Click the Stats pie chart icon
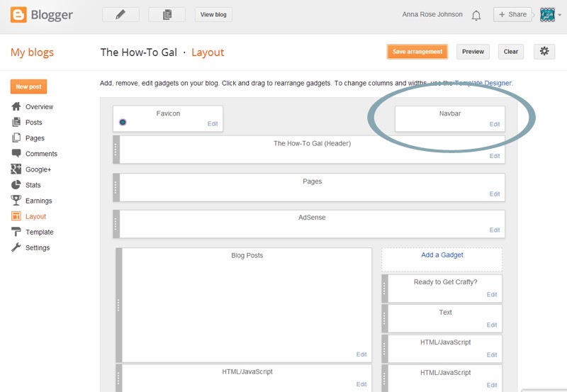567x392 pixels. coord(16,185)
